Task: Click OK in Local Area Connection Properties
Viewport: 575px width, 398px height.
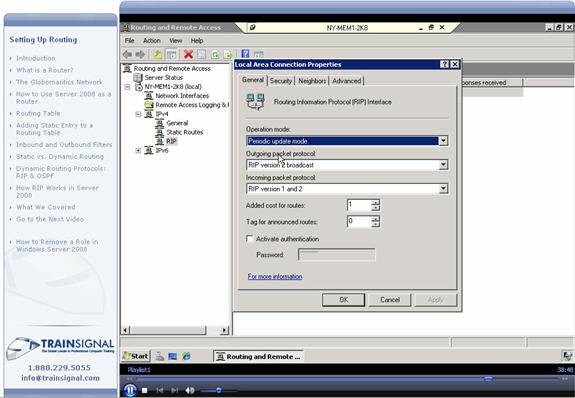Action: 343,300
